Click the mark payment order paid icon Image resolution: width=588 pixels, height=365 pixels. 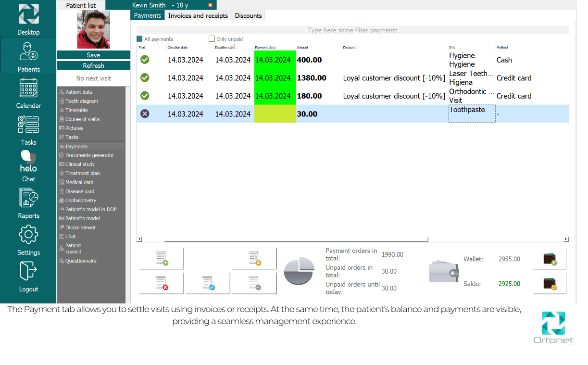[x=208, y=283]
